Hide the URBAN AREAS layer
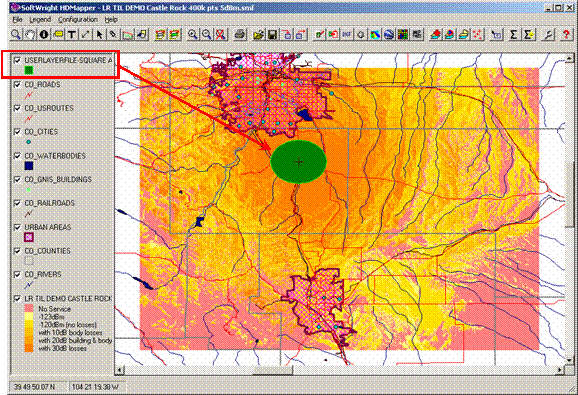Image resolution: width=578 pixels, height=395 pixels. coord(17,227)
